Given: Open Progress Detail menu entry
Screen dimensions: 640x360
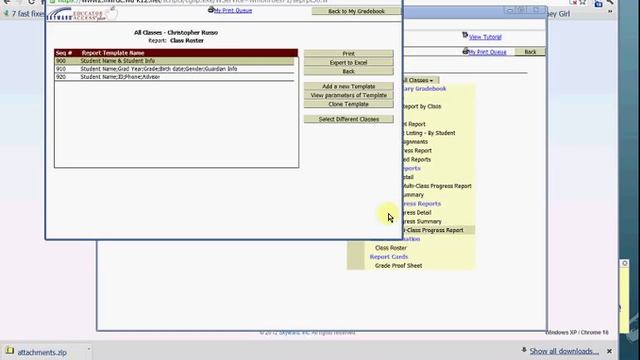Looking at the screenshot, I should click(x=417, y=213).
